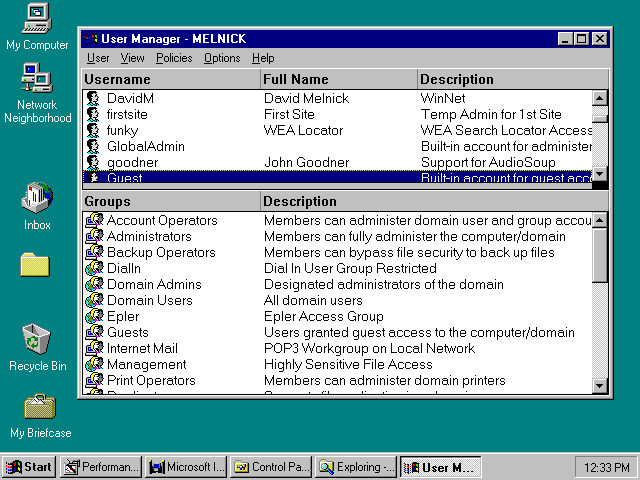Open My Computer desktop icon

[37, 18]
